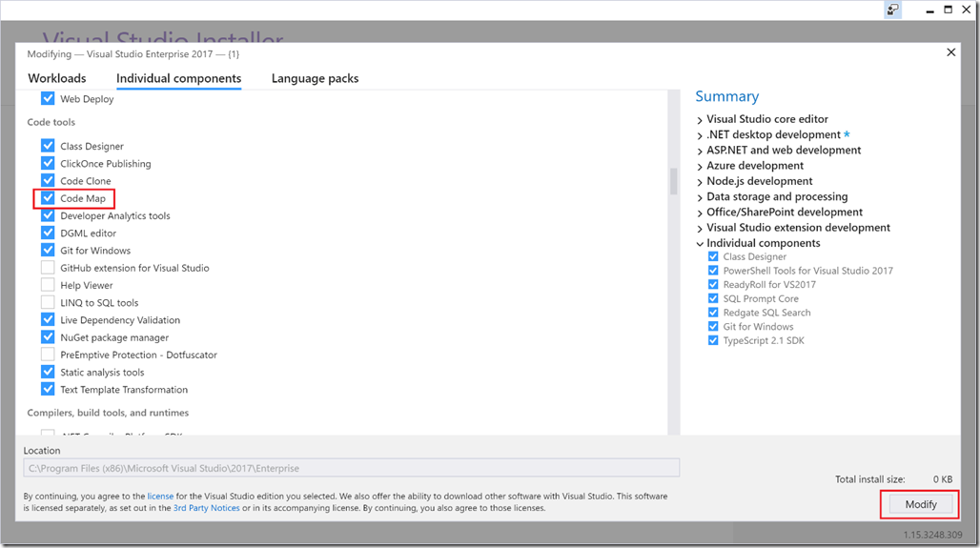
Task: Uncheck Git for Windows in Summary panel
Action: point(713,326)
